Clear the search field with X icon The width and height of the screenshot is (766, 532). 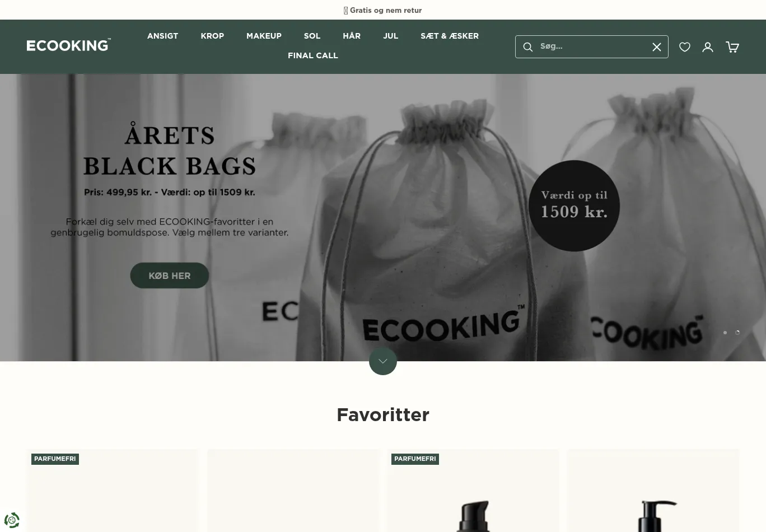[657, 47]
